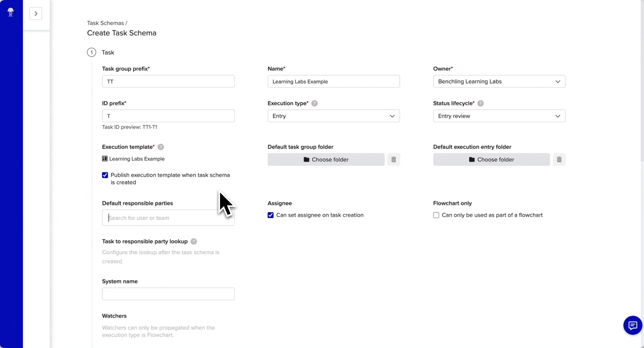Choose a default task group folder
Viewport: 644px width, 348px height.
[326, 159]
